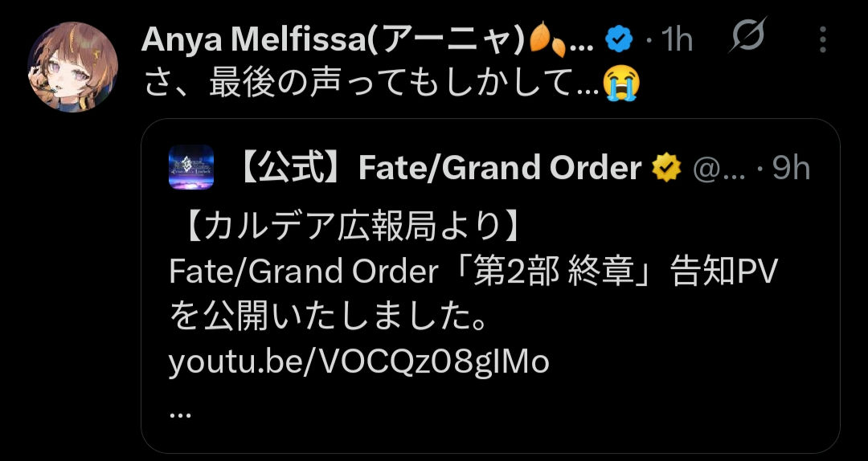Open the youtu.be/VOCQz08gIMo link
The width and height of the screenshot is (868, 461).
[x=358, y=362]
